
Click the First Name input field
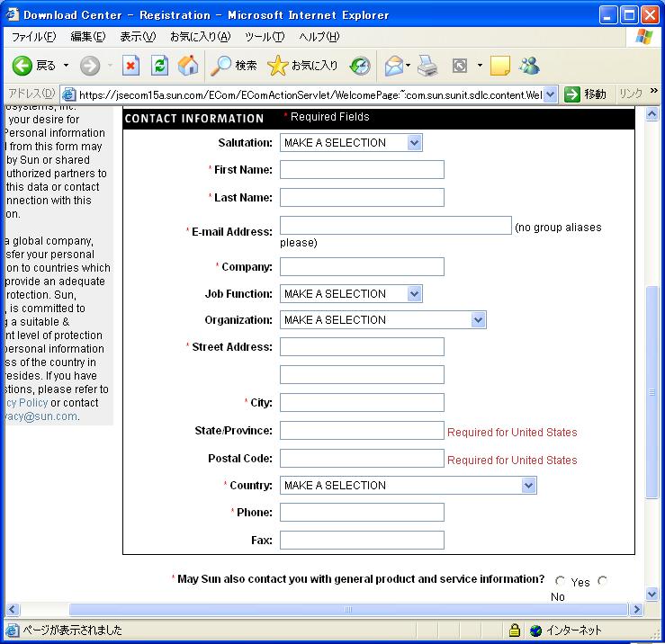[x=362, y=170]
